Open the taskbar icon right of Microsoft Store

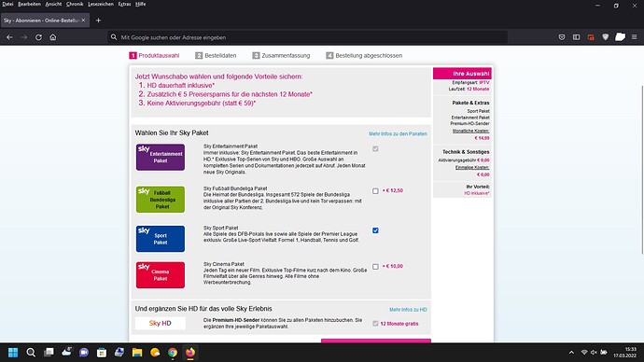pos(119,352)
